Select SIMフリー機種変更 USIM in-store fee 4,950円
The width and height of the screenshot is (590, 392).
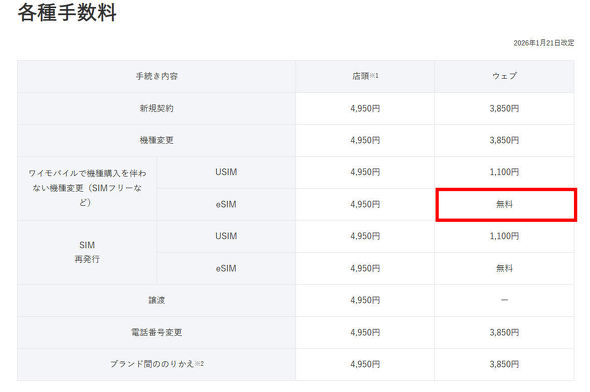pos(365,172)
